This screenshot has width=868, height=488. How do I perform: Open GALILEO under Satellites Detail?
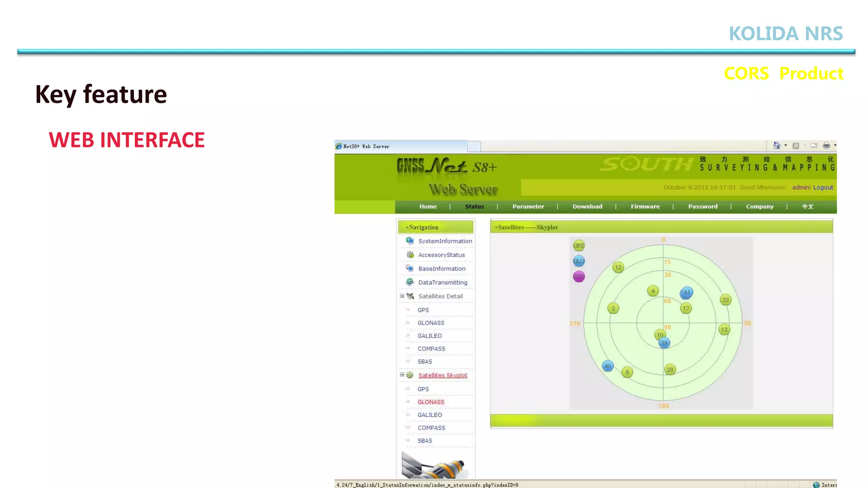429,336
